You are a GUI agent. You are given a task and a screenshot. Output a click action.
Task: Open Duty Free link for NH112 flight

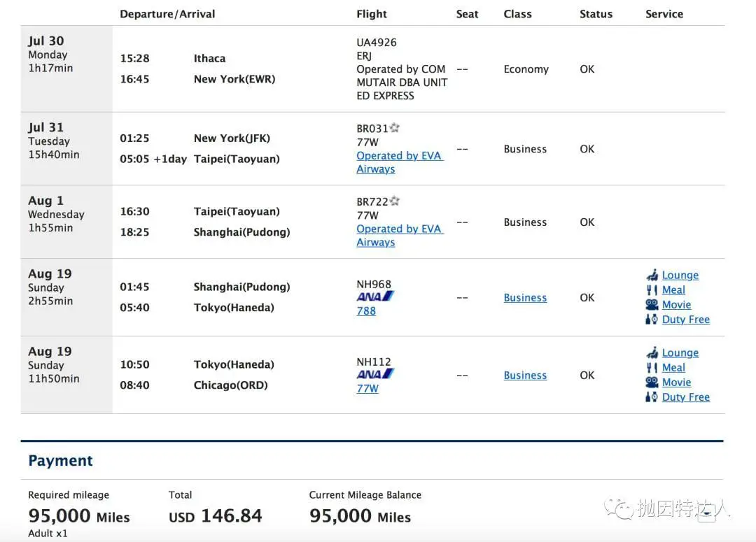click(685, 397)
